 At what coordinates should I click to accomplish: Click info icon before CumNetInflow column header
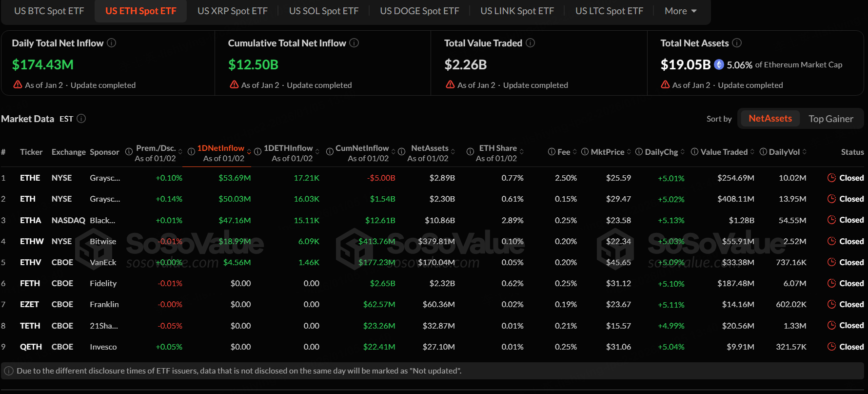pyautogui.click(x=330, y=152)
